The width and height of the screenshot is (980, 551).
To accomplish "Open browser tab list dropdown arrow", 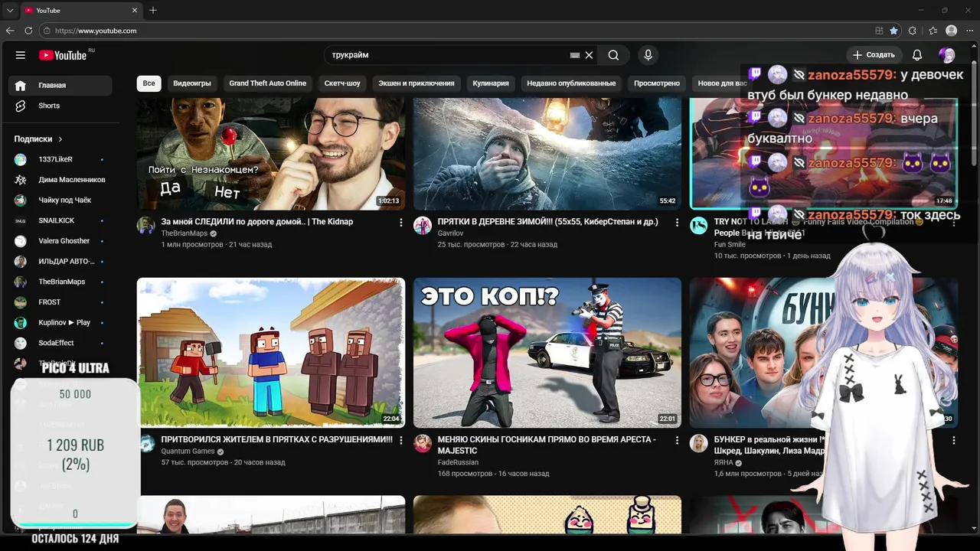I will pyautogui.click(x=10, y=10).
